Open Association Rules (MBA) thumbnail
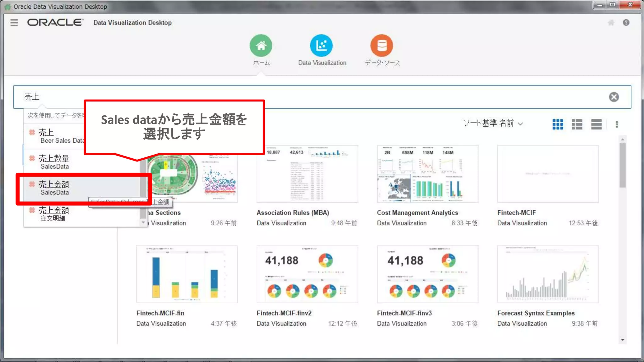The image size is (644, 362). tap(307, 174)
